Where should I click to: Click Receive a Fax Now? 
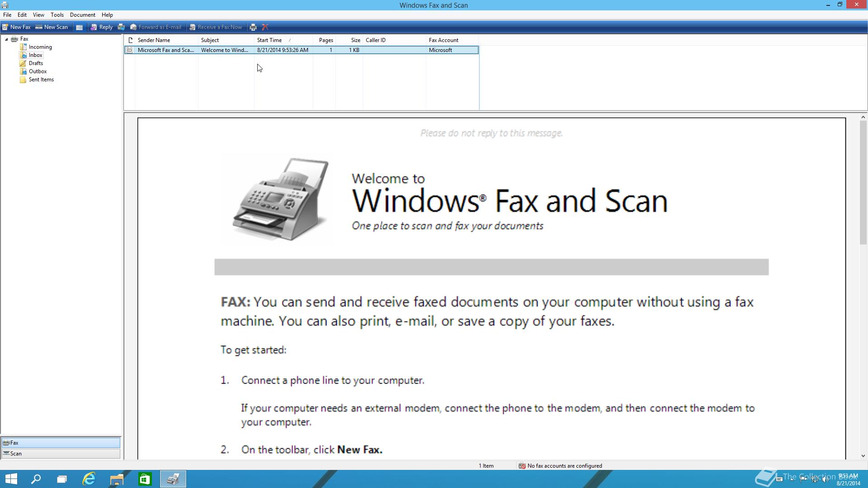[216, 27]
